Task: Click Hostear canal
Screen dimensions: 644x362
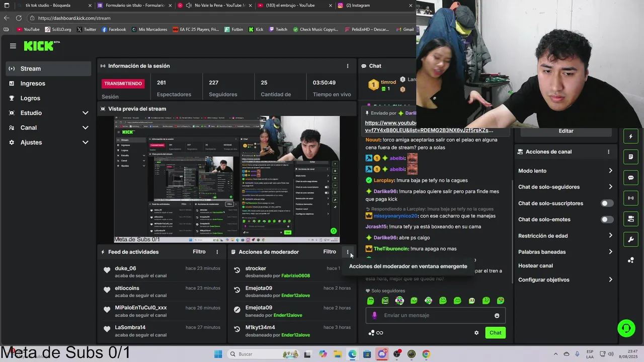Action: pos(535,265)
